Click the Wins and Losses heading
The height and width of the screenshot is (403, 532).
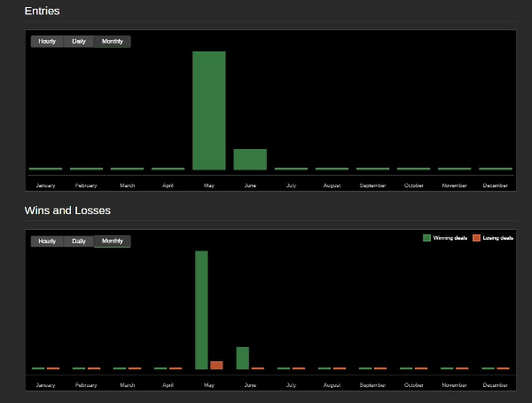pyautogui.click(x=67, y=210)
